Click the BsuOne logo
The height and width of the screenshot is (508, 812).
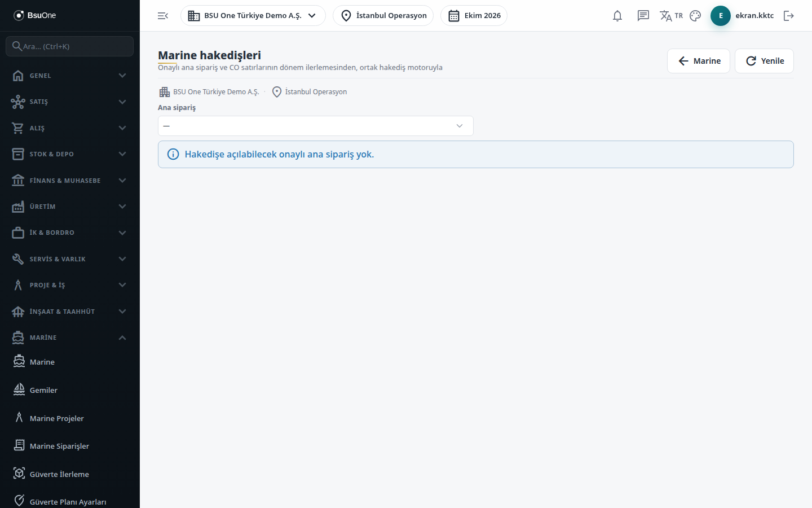[35, 15]
